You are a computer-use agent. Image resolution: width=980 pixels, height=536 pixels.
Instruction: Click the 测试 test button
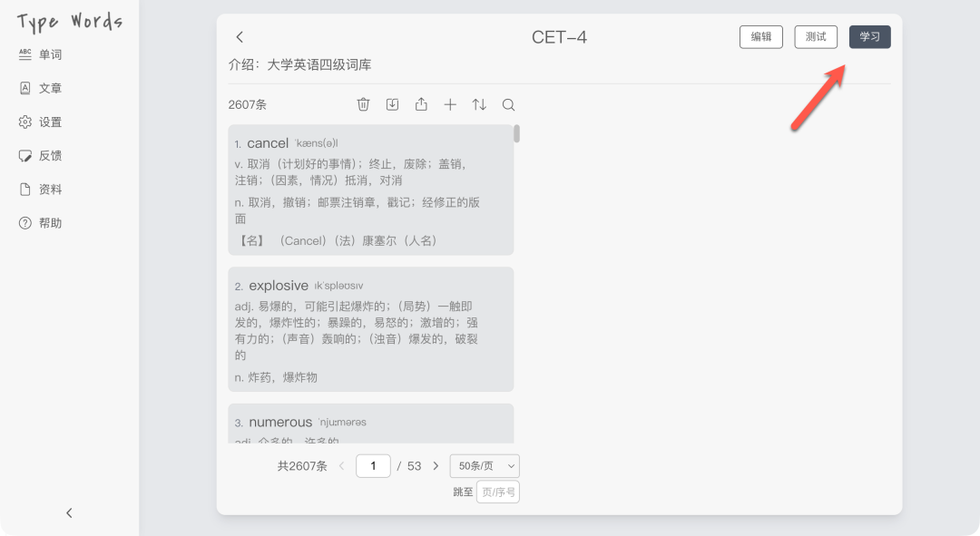click(816, 37)
